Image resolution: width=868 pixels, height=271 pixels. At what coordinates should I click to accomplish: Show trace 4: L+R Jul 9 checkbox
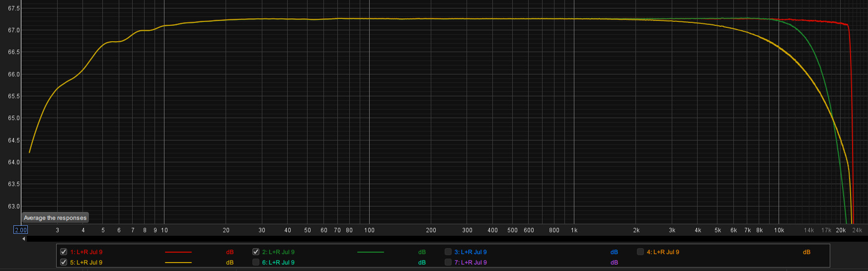coord(640,252)
